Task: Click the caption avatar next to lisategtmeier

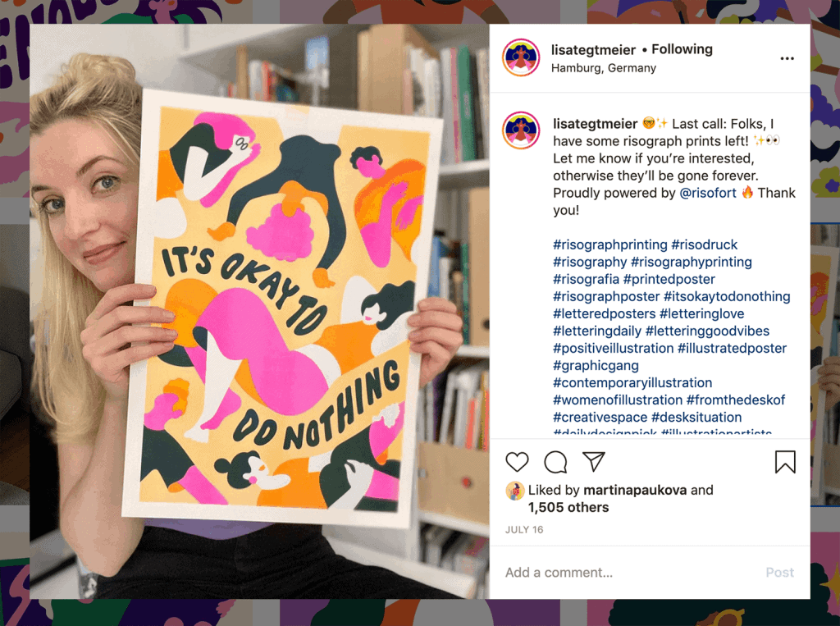Action: click(521, 130)
